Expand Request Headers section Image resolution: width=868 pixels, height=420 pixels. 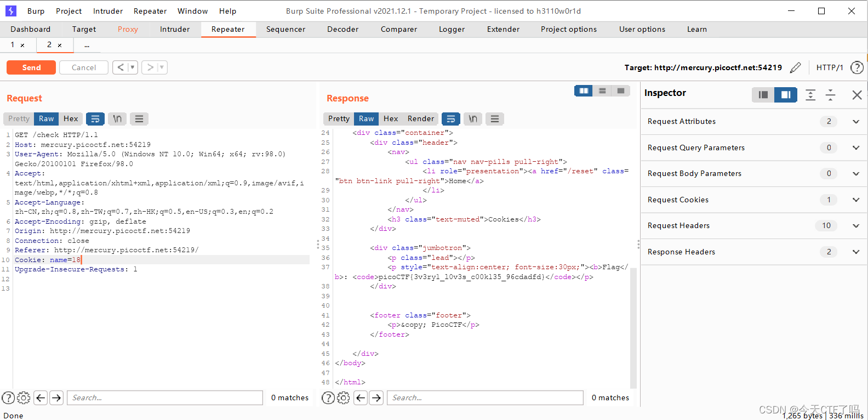tap(856, 226)
